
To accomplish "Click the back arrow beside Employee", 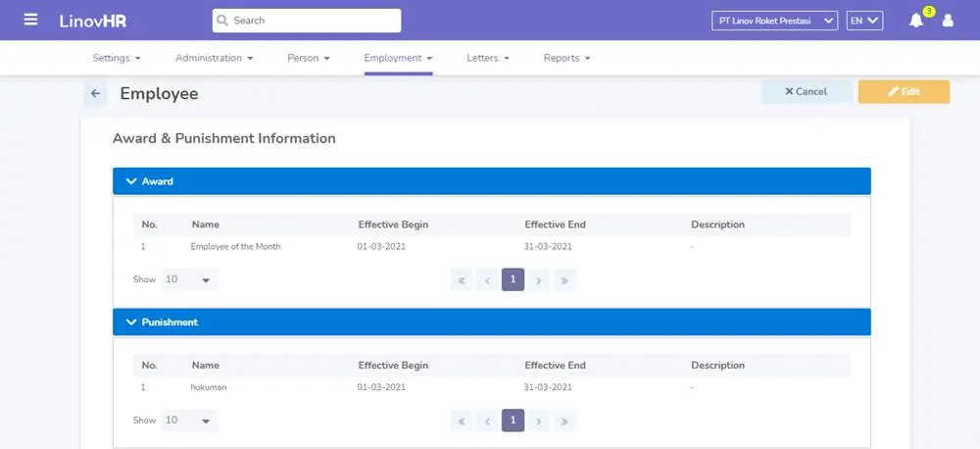I will (x=95, y=93).
